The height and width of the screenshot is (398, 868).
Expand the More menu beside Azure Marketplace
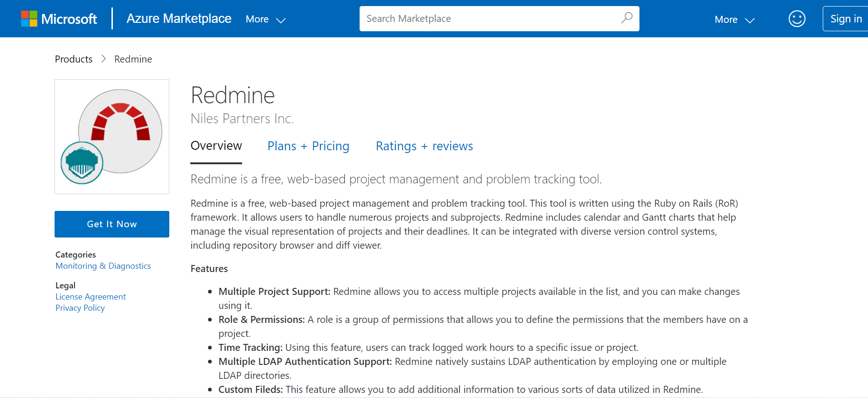pos(265,20)
